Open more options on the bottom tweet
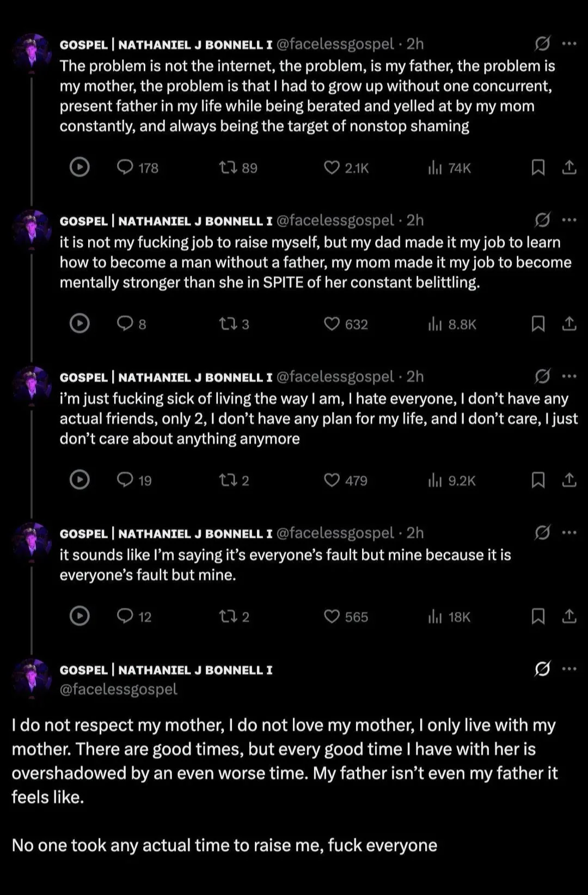588x895 pixels. click(569, 669)
